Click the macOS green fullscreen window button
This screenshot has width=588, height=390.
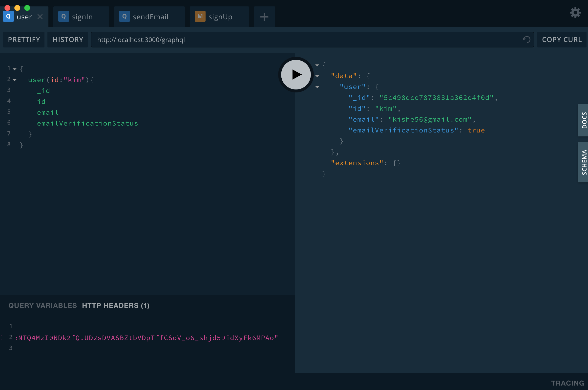27,8
